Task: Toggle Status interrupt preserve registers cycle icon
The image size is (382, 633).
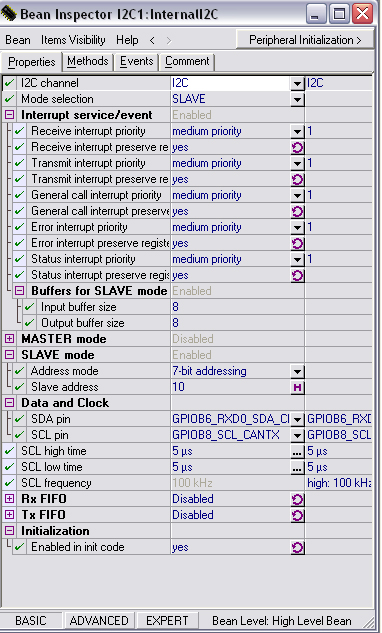Action: (297, 275)
